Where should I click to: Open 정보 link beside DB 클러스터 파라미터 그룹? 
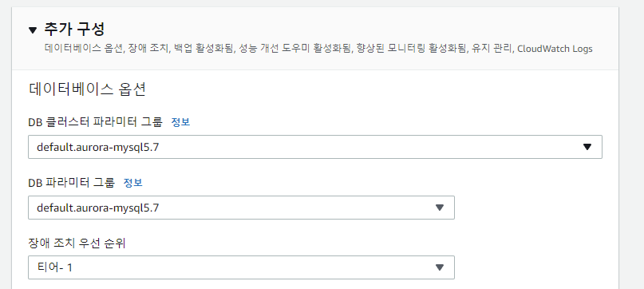180,122
